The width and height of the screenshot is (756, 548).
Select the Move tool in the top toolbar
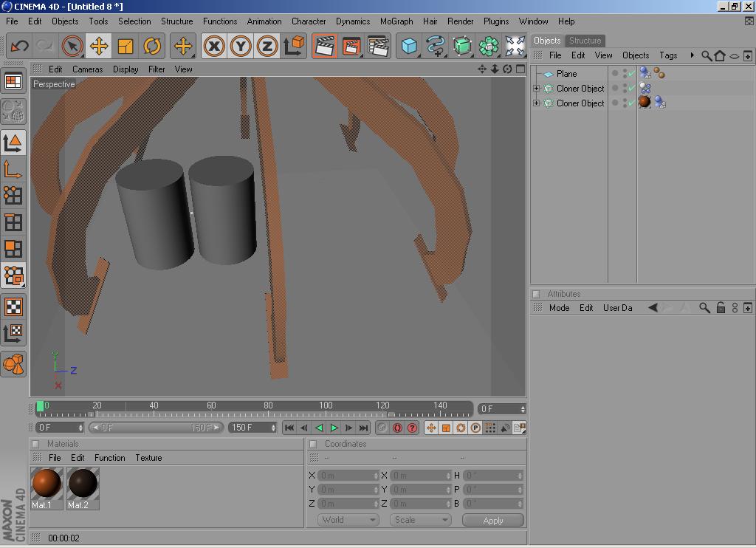point(98,47)
